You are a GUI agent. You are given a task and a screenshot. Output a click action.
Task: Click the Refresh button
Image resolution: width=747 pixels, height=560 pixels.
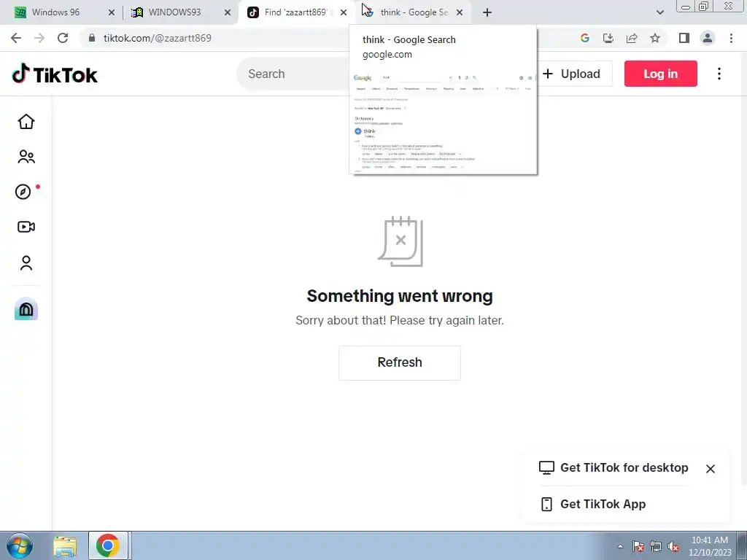(x=400, y=362)
